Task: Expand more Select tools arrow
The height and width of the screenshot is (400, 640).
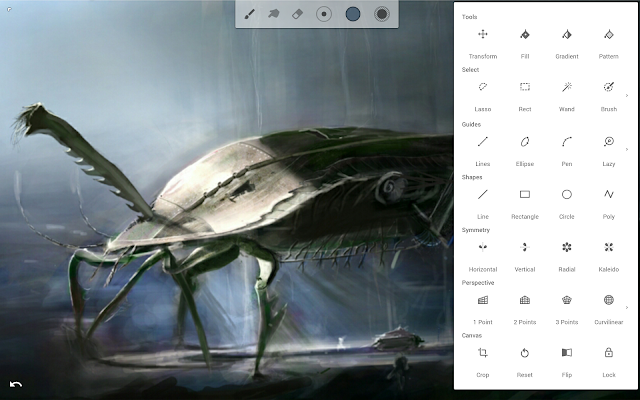Action: pyautogui.click(x=627, y=96)
